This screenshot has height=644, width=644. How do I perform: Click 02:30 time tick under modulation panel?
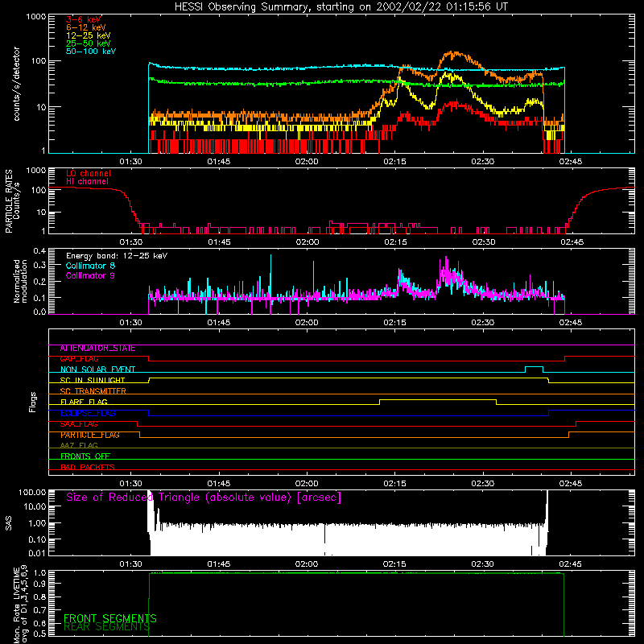click(482, 323)
